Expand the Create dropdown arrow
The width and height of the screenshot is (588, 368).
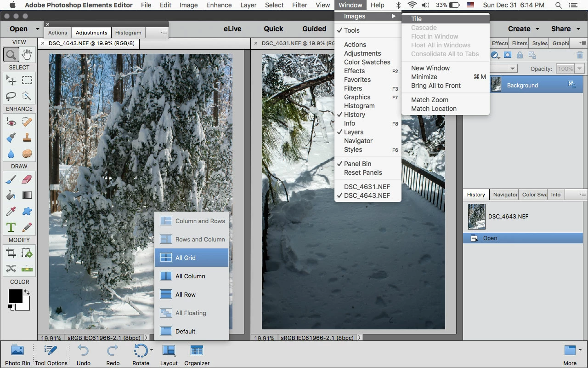537,29
